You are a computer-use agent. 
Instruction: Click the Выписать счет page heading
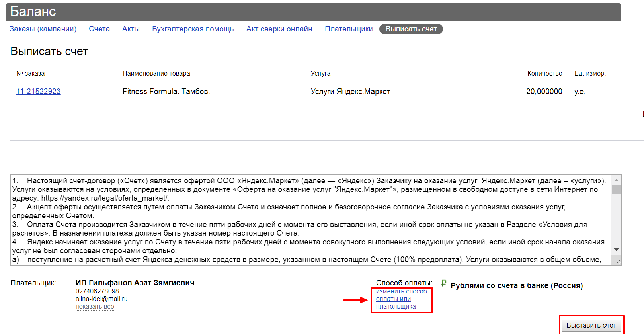(x=49, y=51)
